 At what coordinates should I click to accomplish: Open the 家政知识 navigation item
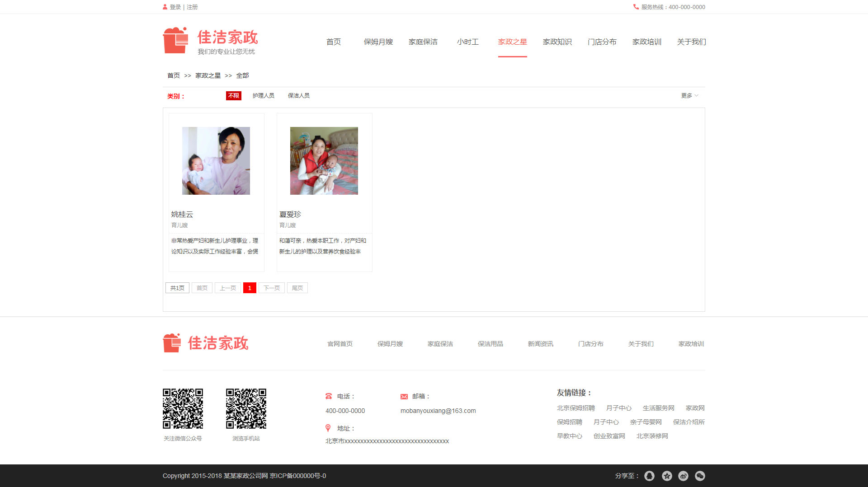click(x=557, y=42)
